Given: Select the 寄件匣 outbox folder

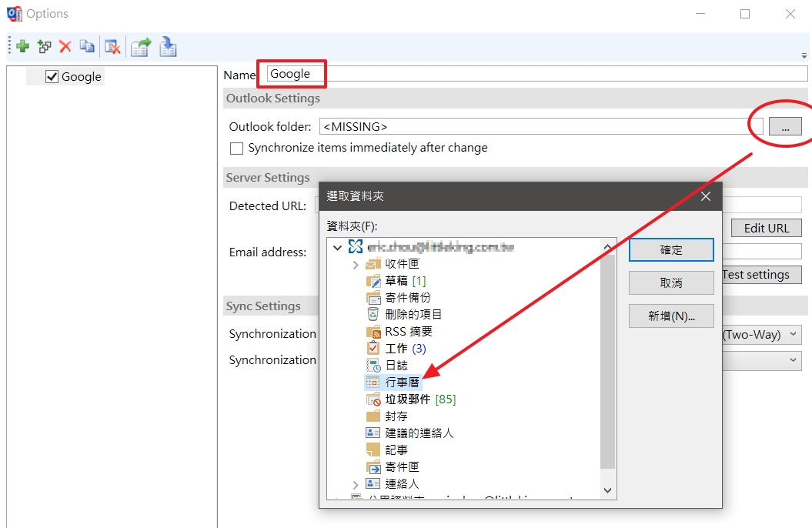Looking at the screenshot, I should coord(402,467).
